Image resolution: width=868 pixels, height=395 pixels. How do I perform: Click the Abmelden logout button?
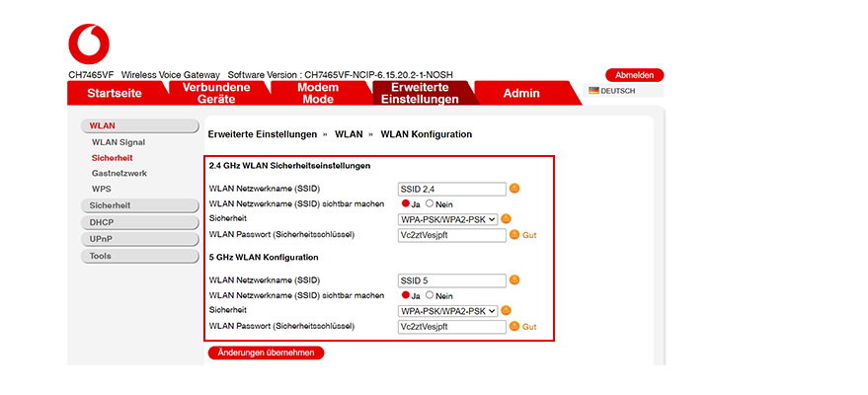tap(634, 75)
